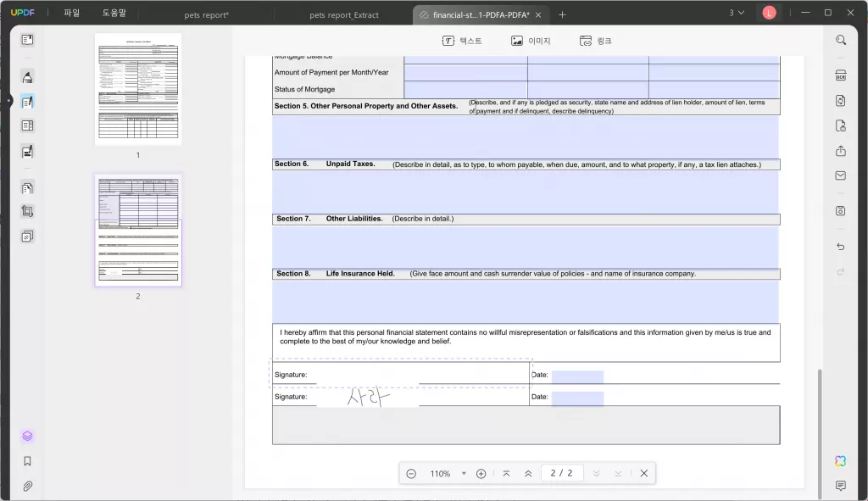Click the Section 6 Unpaid Taxes field
Image resolution: width=868 pixels, height=501 pixels.
coord(526,192)
